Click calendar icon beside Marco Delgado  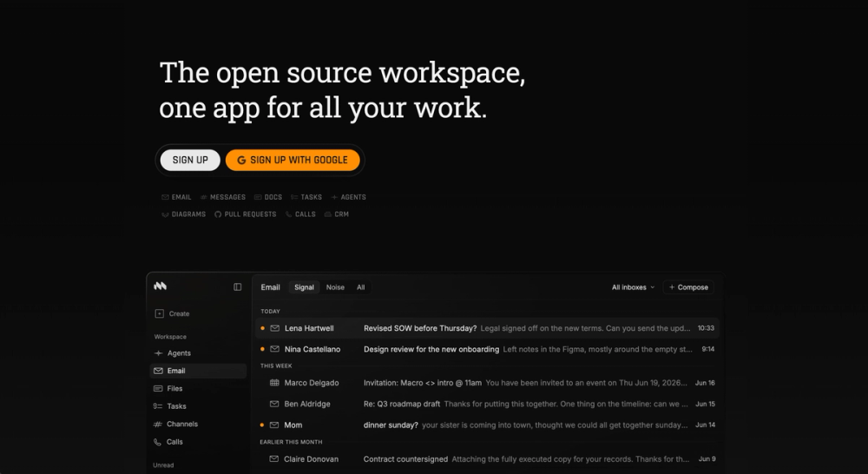point(274,383)
